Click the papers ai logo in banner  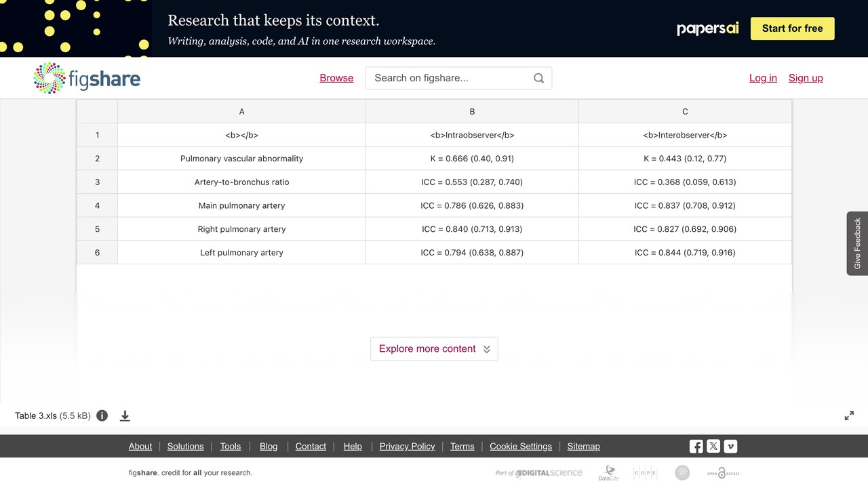tap(708, 28)
